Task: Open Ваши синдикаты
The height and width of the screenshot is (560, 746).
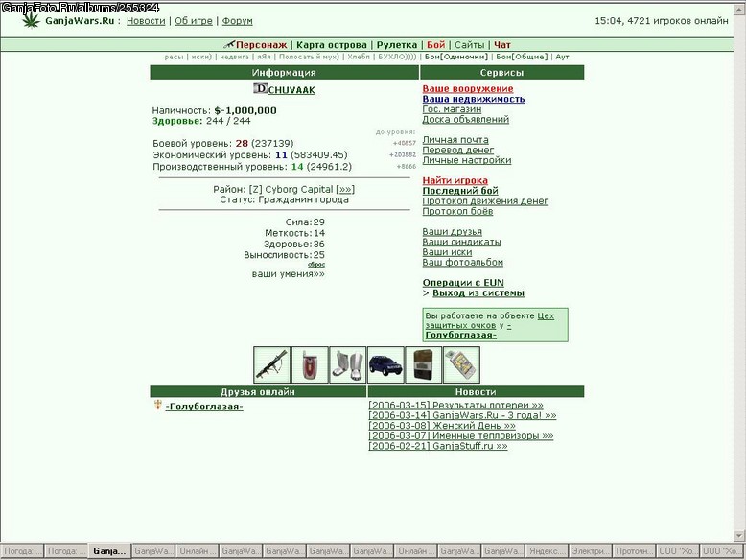Action: (461, 242)
